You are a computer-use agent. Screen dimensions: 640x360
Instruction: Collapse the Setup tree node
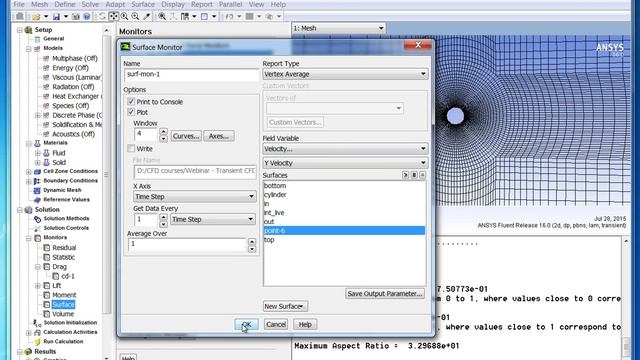point(20,30)
